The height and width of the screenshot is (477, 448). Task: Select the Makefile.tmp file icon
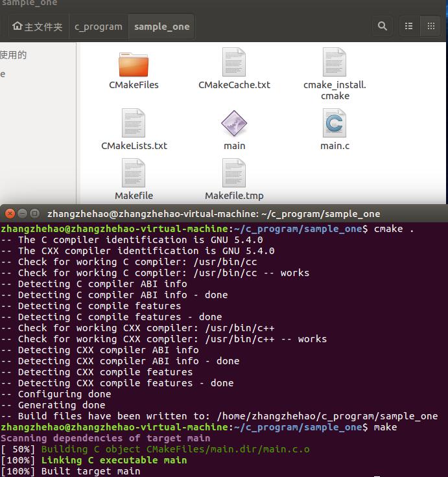(x=234, y=173)
